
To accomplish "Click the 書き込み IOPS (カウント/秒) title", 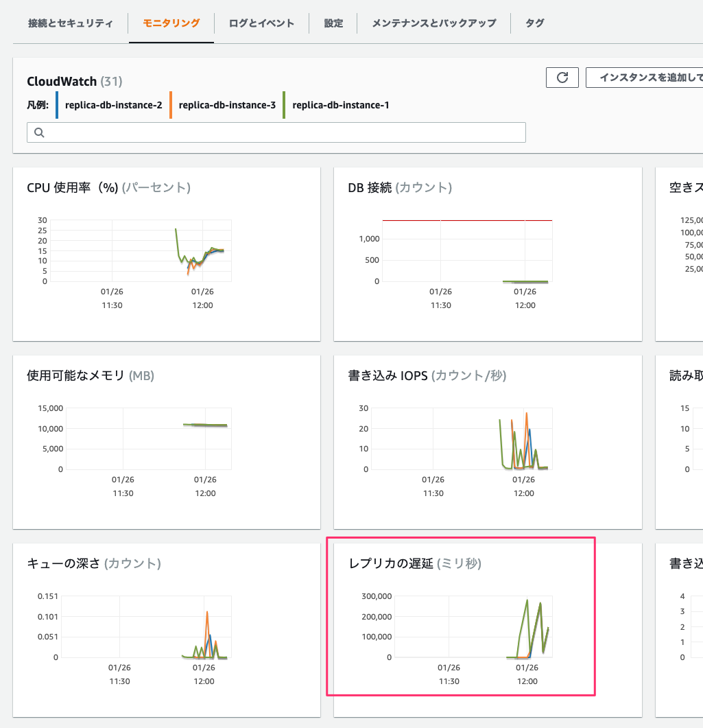I will [x=427, y=375].
